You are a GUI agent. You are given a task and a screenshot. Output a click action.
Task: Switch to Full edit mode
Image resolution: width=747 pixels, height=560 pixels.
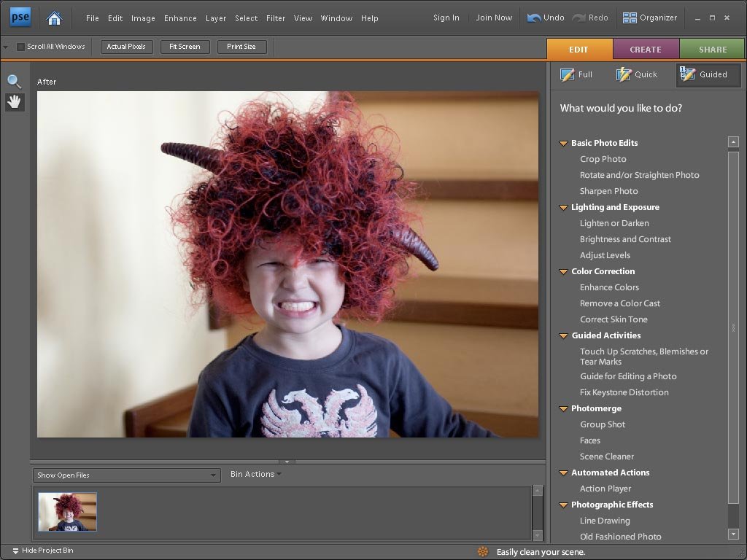coord(576,74)
